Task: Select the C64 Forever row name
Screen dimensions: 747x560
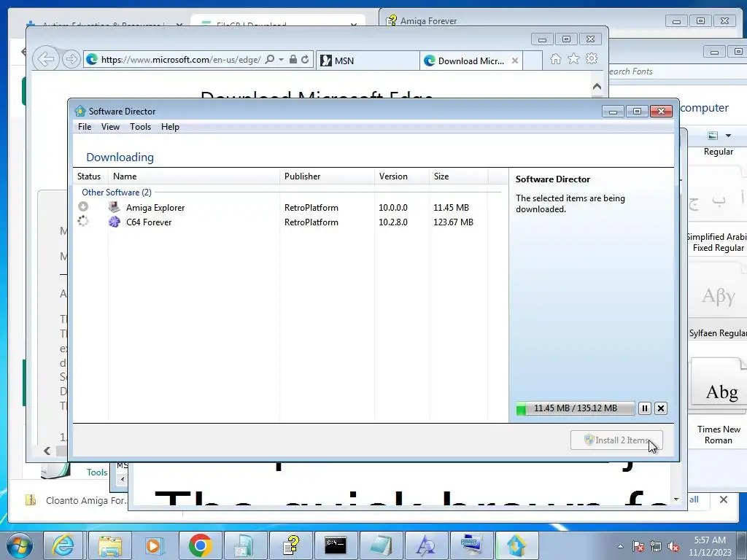Action: point(149,222)
